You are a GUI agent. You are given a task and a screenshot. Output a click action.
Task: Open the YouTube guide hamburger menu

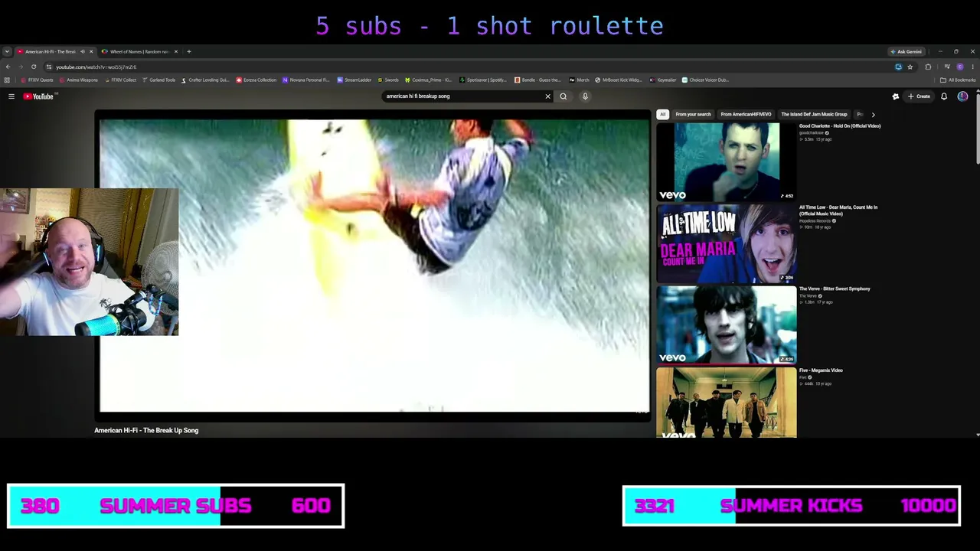[11, 96]
